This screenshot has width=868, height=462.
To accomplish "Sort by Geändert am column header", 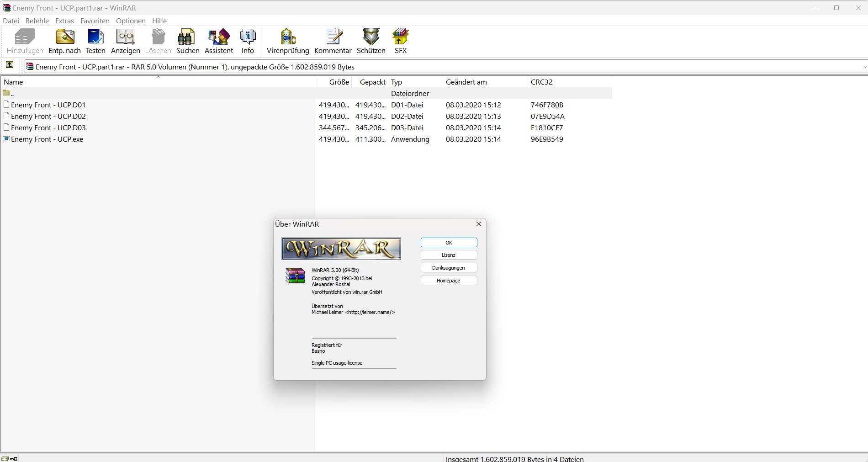I will coord(485,82).
